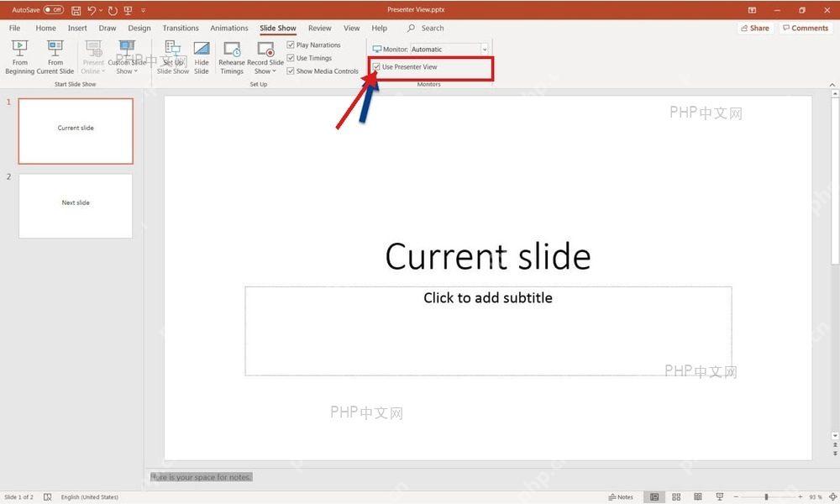Start Slide Show from status bar icon
This screenshot has height=504, width=840.
click(x=720, y=497)
